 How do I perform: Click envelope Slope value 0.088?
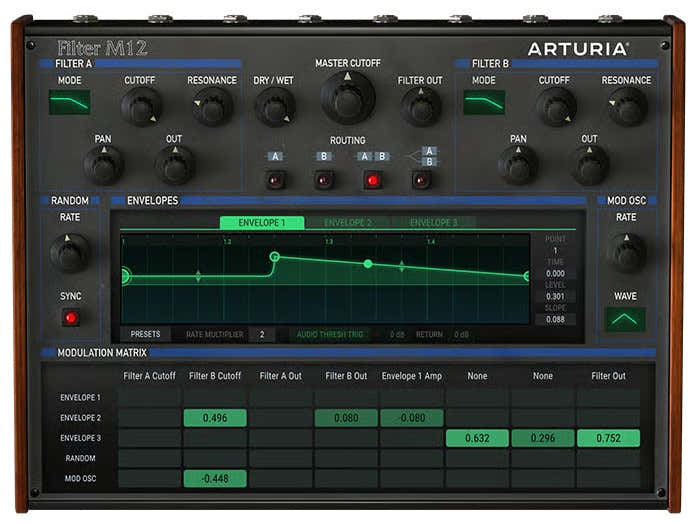[555, 319]
